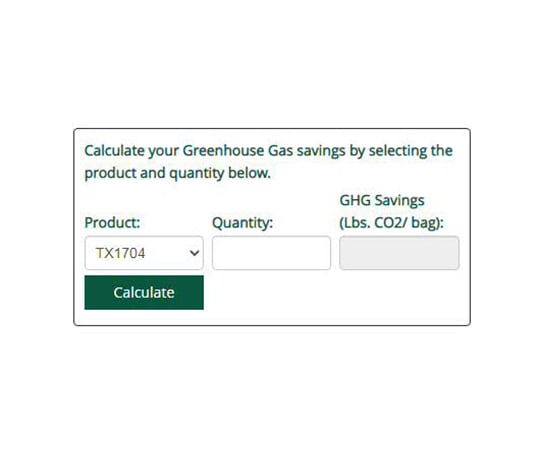
Task: Click the TX1704 text in the combo box
Action: click(121, 253)
